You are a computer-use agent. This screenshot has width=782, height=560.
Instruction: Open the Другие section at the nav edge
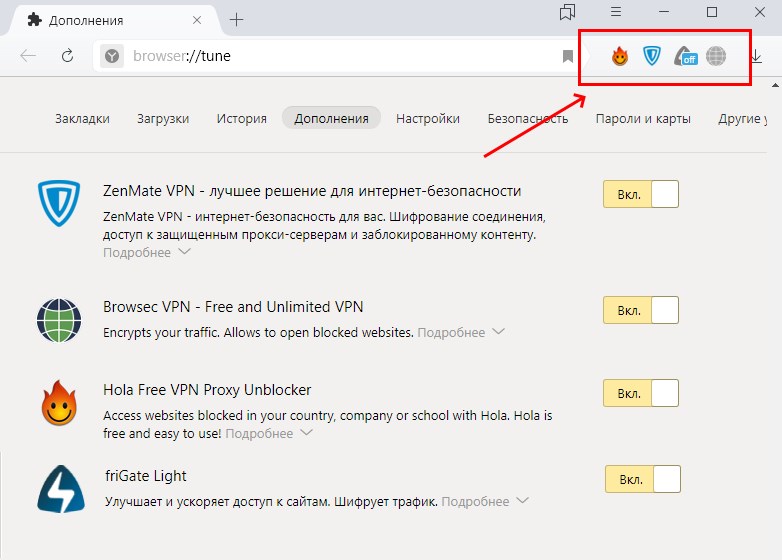pos(741,119)
